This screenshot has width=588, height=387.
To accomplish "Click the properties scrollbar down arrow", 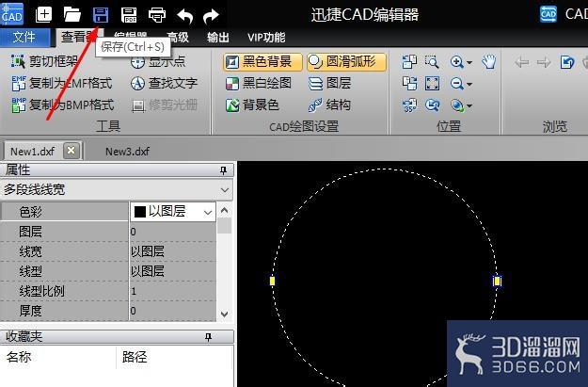I will (x=224, y=314).
